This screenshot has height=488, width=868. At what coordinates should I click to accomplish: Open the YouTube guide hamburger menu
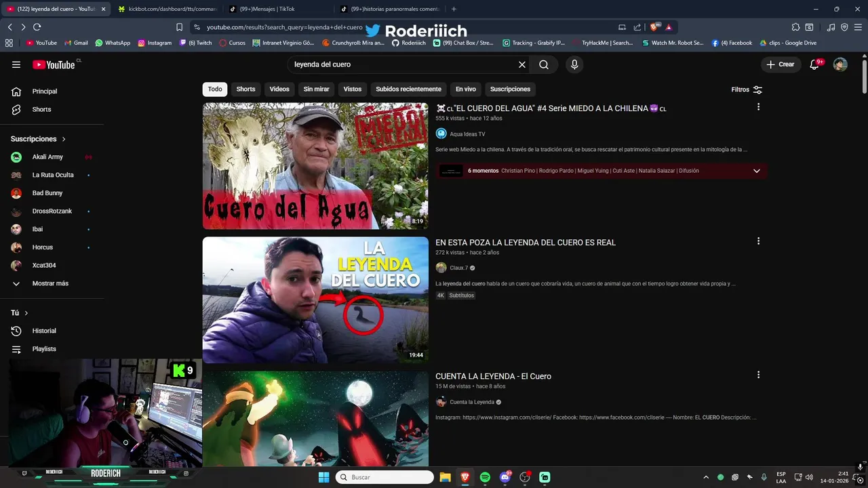[16, 64]
